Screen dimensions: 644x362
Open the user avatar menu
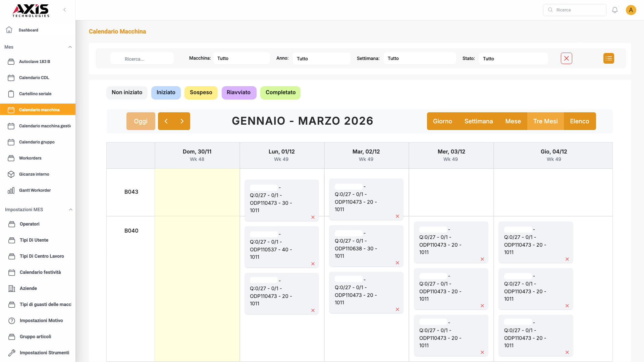pos(631,10)
